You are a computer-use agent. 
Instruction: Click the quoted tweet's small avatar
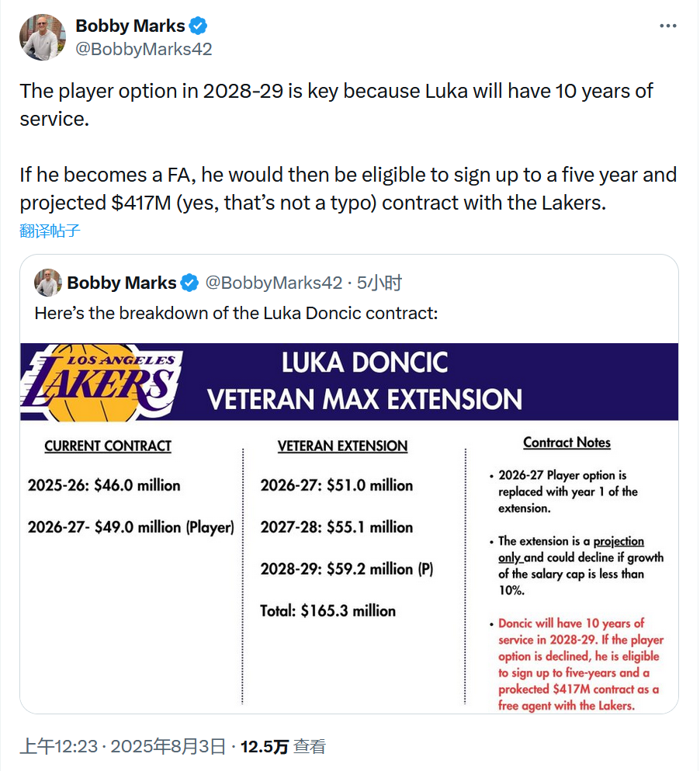point(47,283)
